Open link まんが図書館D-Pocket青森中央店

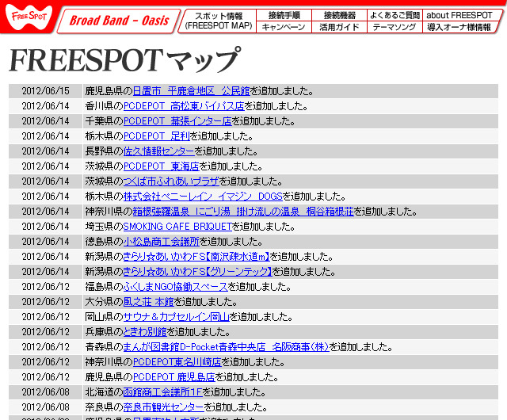click(x=227, y=347)
